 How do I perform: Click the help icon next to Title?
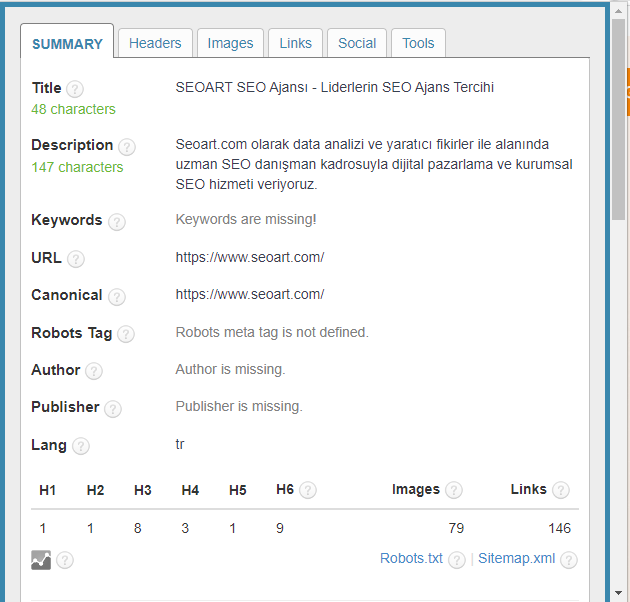(x=75, y=89)
